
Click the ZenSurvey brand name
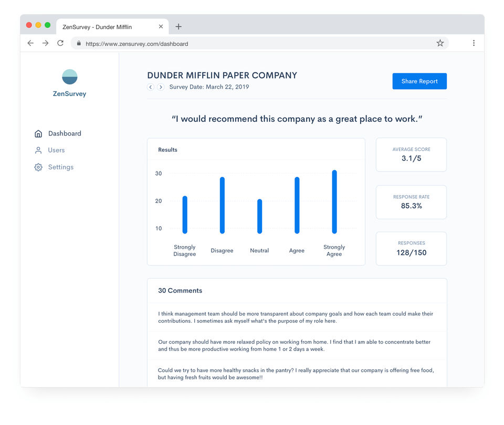click(x=69, y=94)
